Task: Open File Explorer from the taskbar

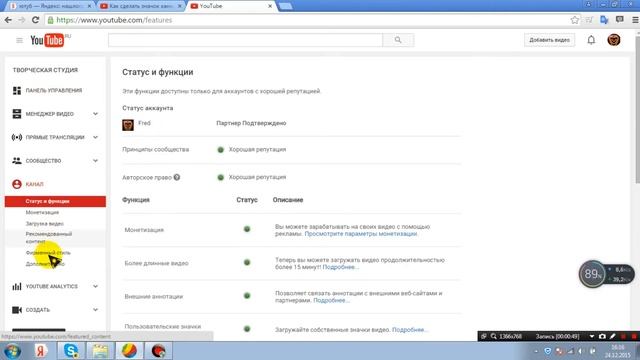Action: click(100, 351)
